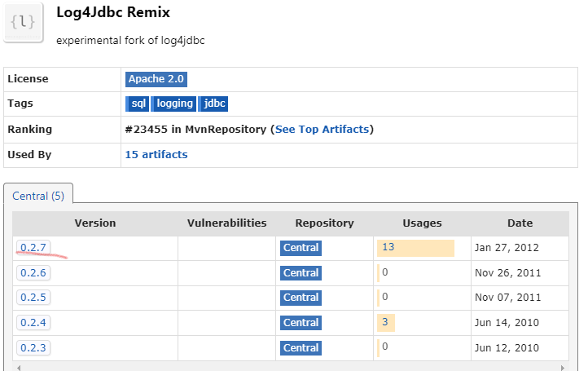Image resolution: width=588 pixels, height=371 pixels.
Task: Click the 0 usages value for version 0.2.3
Action: coord(385,347)
